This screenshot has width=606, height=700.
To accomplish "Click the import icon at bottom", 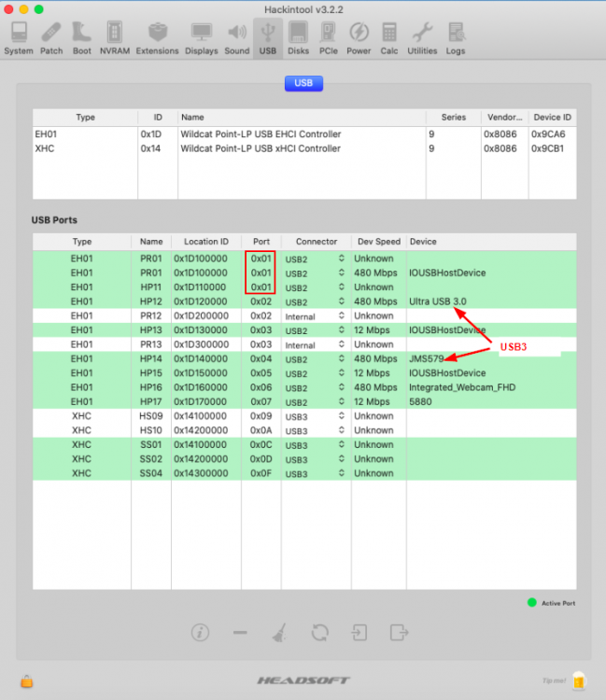I will click(x=359, y=632).
